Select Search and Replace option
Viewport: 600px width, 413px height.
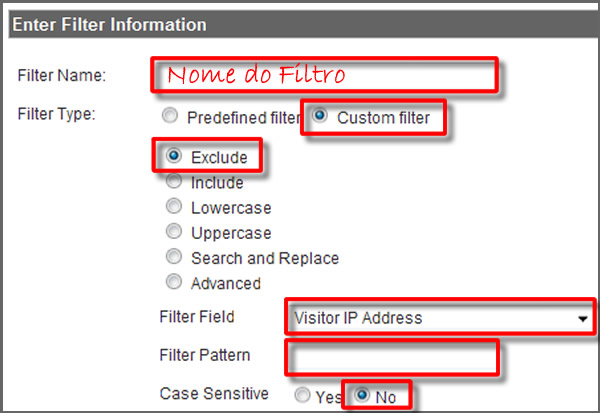pos(174,257)
